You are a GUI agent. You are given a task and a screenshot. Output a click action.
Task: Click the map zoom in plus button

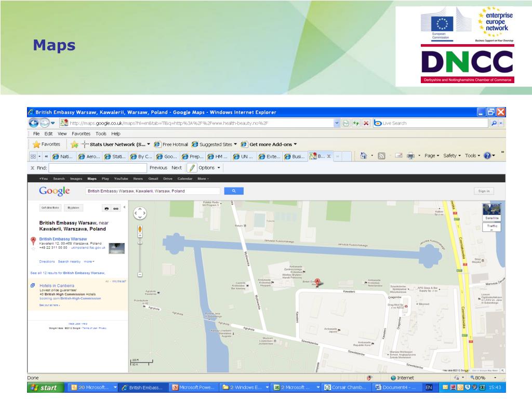pyautogui.click(x=140, y=235)
